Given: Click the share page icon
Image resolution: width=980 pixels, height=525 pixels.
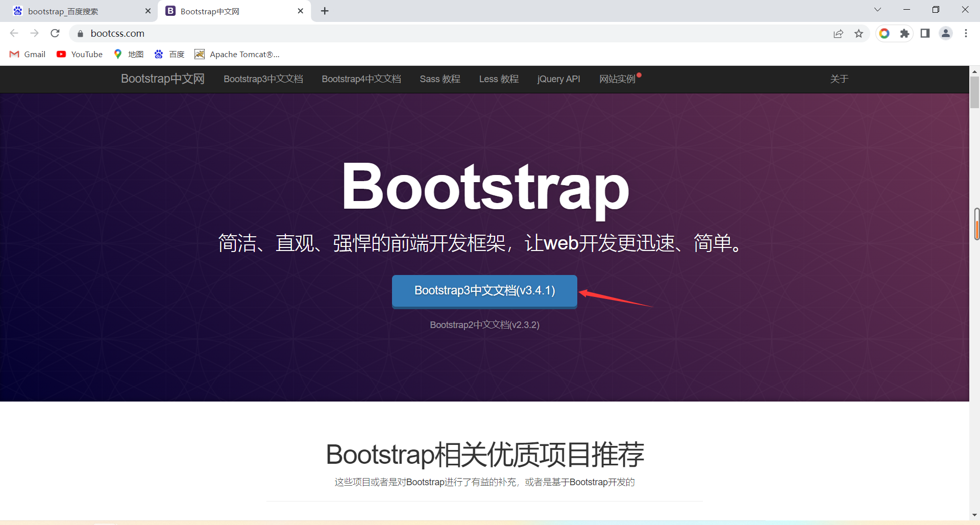Looking at the screenshot, I should tap(838, 34).
